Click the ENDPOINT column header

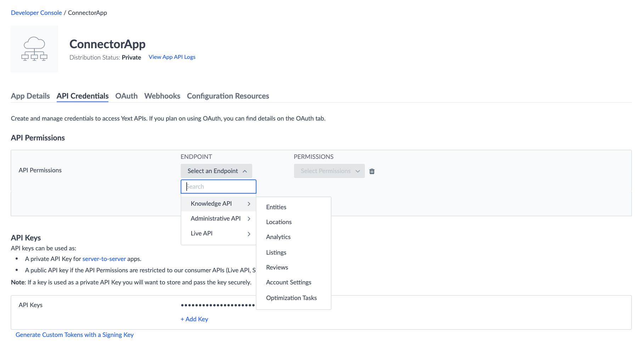(x=196, y=157)
